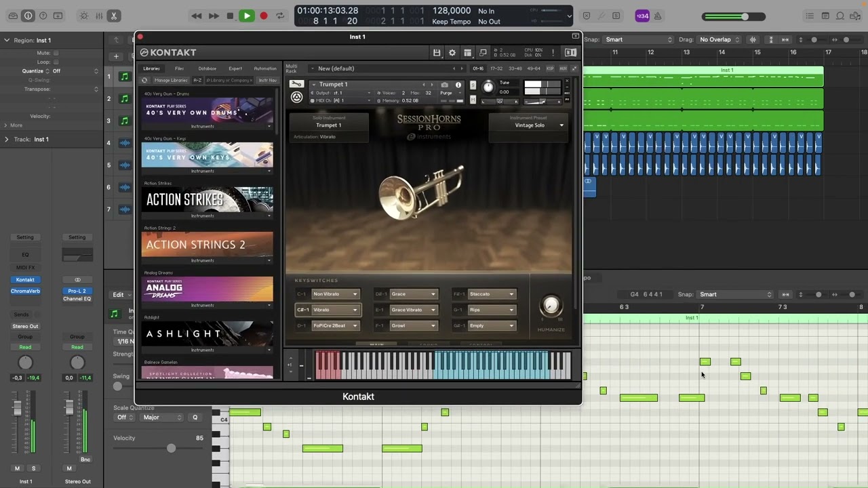Viewport: 868px width, 488px height.
Task: Open the Kontakt save/load menu (disk icon)
Action: click(437, 52)
